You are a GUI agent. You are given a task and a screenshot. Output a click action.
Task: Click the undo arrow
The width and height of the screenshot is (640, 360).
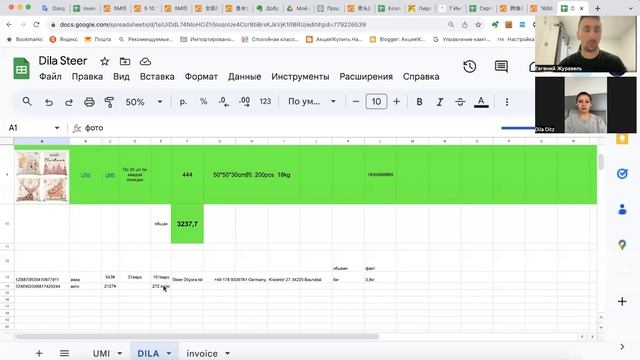click(x=49, y=102)
